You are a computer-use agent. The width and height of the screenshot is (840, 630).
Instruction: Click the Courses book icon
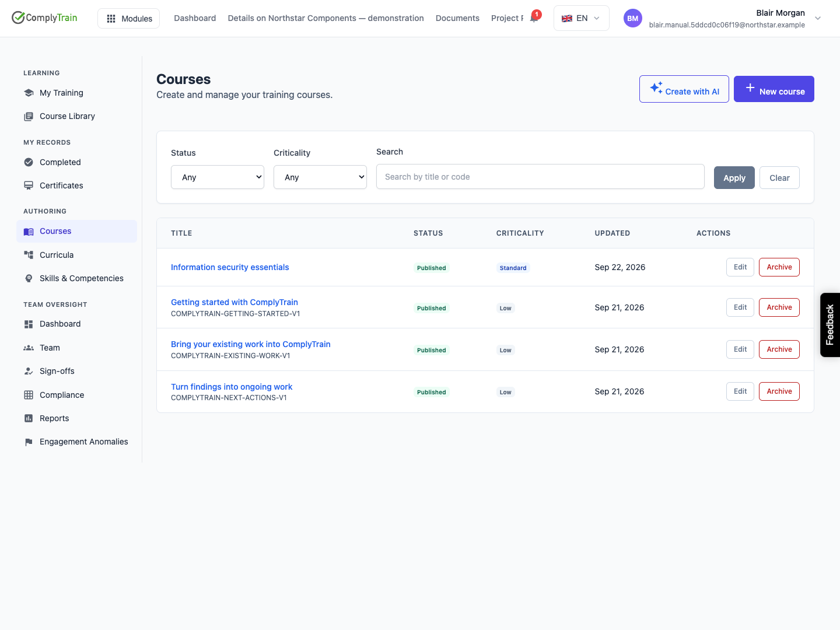[x=29, y=232]
